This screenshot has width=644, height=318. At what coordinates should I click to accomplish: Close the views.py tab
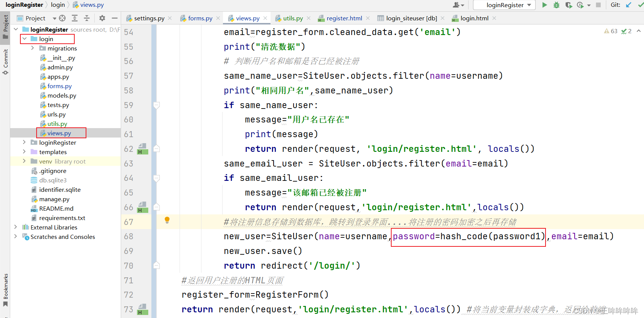[265, 18]
